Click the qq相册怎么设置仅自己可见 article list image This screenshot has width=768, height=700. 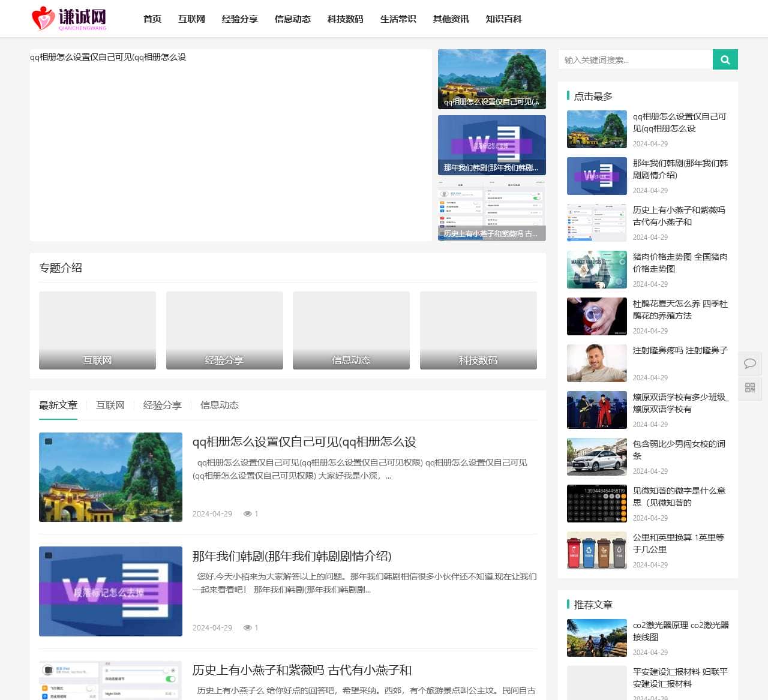coord(110,477)
